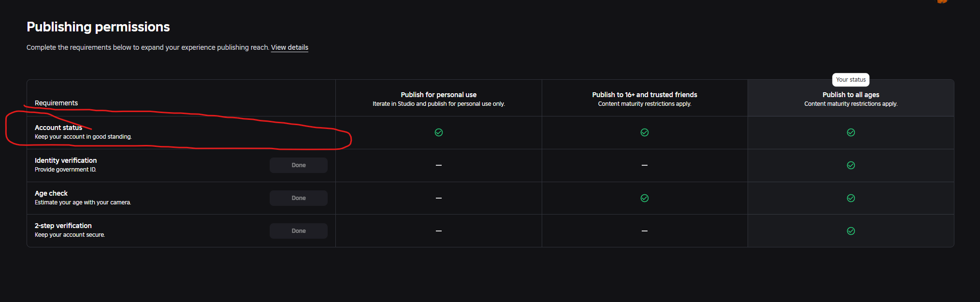This screenshot has height=302, width=980.
Task: Click Done button for 2-step verification
Action: (299, 231)
